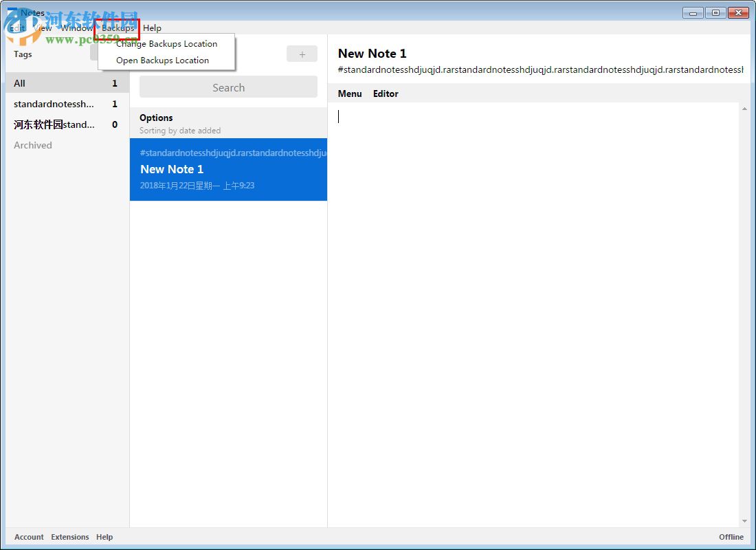Viewport: 756px width, 550px height.
Task: Select Change Backups Location
Action: click(x=166, y=44)
